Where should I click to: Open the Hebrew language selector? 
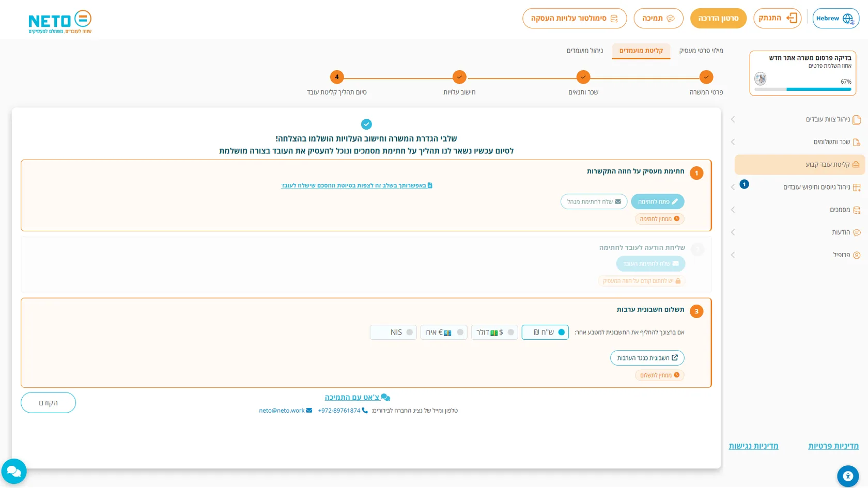coord(835,19)
